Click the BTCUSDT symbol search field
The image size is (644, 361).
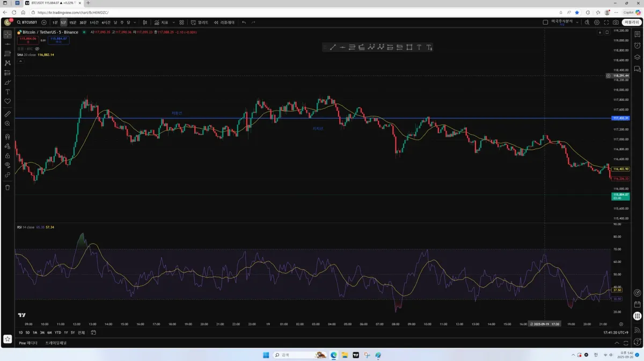[27, 23]
